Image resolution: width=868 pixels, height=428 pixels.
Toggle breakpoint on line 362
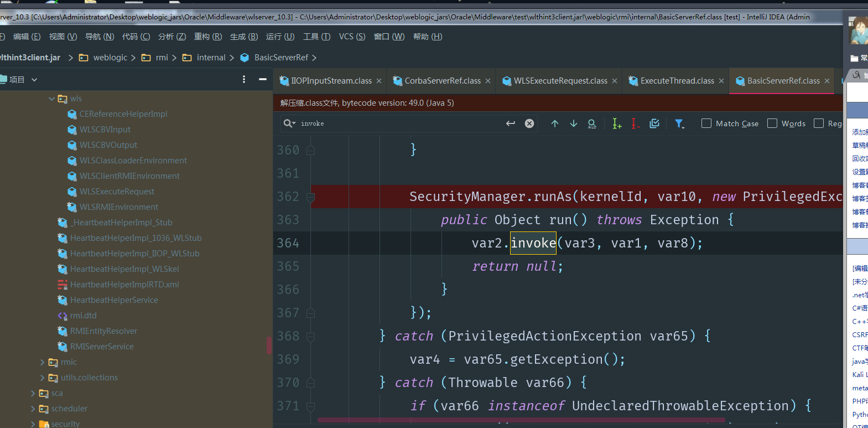pyautogui.click(x=288, y=197)
